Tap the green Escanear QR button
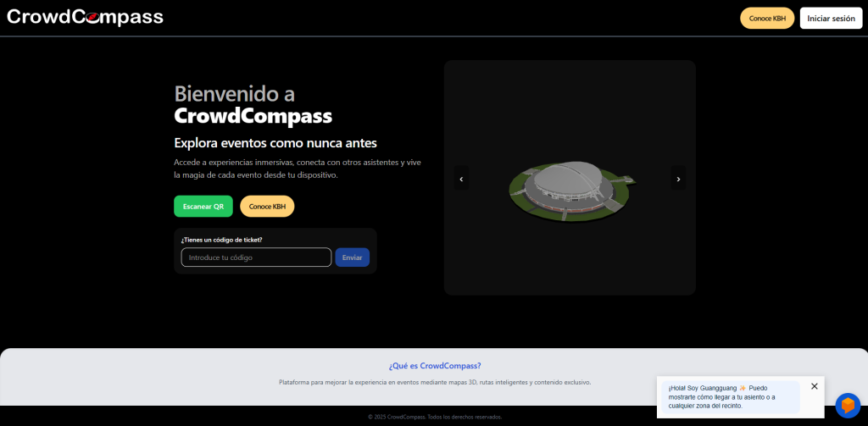Viewport: 868px width, 426px height. tap(203, 207)
